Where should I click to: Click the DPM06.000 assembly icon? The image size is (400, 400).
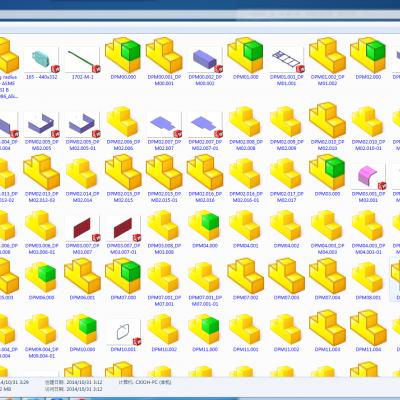point(41,277)
